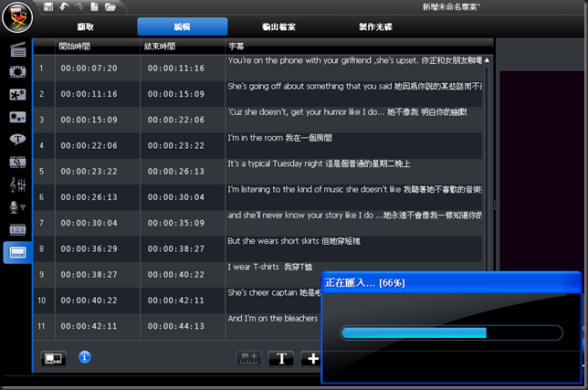
Task: Click end time 00:00:44:13
Action: click(176, 327)
